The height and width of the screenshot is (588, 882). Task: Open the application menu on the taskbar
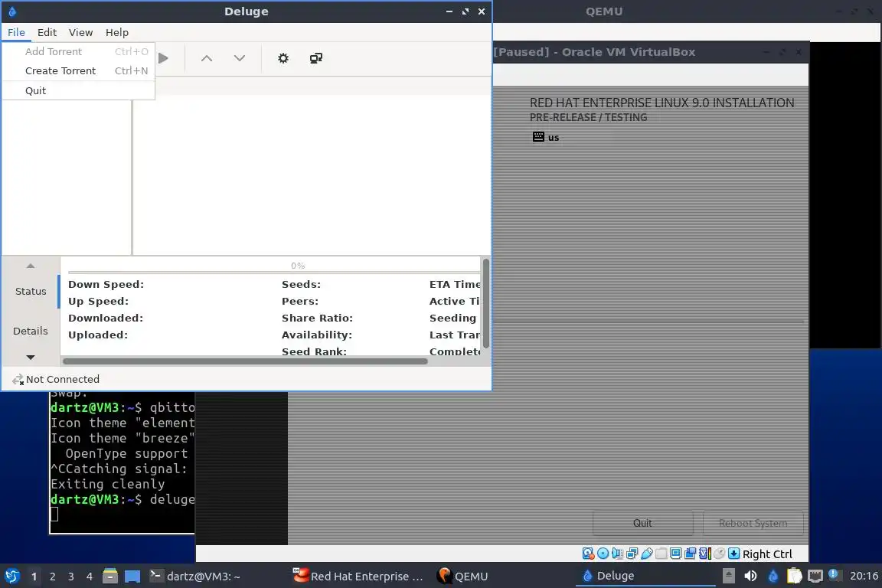11,577
